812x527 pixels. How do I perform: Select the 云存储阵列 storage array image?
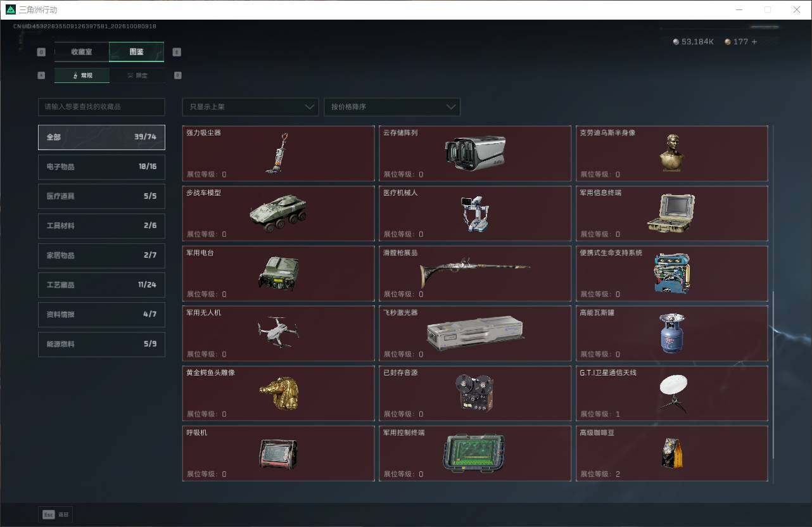coord(475,154)
